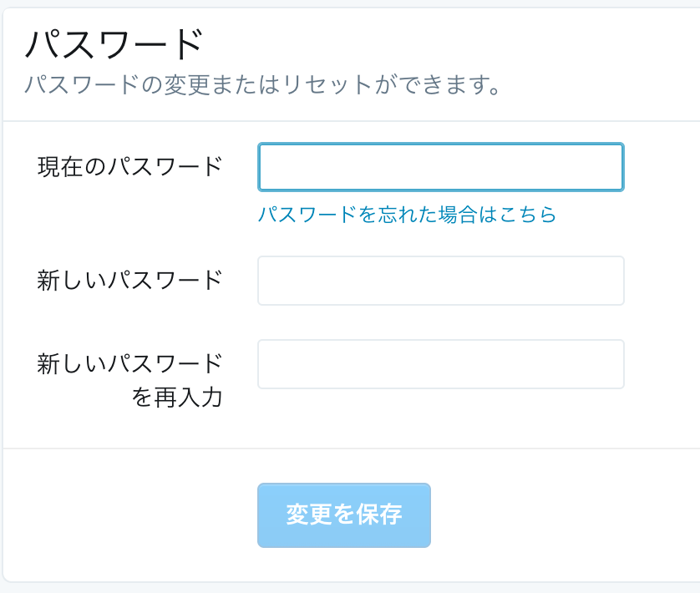Follow the forgot password link
This screenshot has height=593, width=700.
(x=407, y=215)
